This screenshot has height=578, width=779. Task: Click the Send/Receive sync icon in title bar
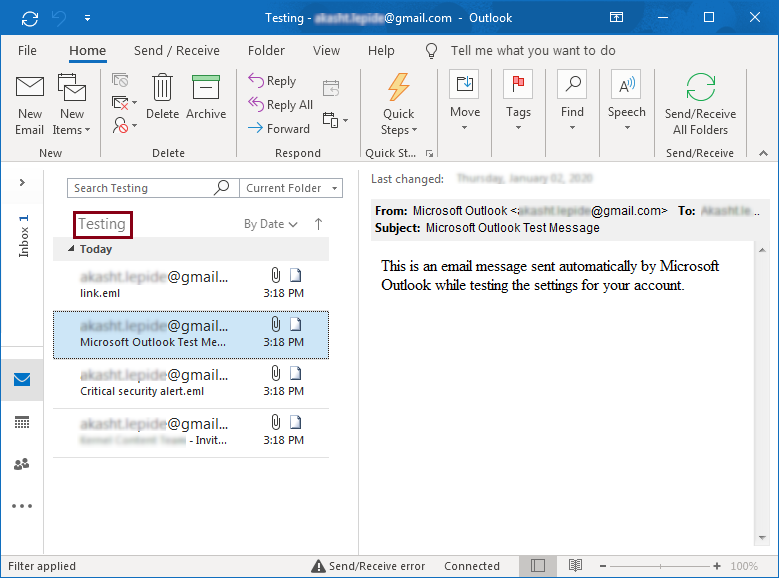[x=30, y=19]
